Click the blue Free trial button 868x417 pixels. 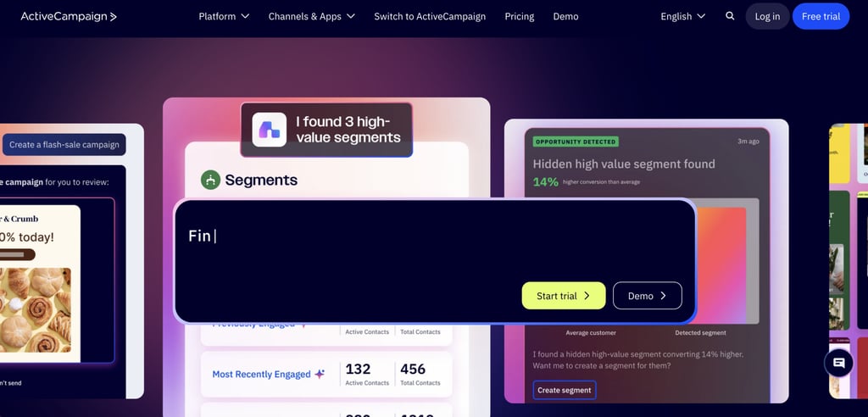[821, 17]
